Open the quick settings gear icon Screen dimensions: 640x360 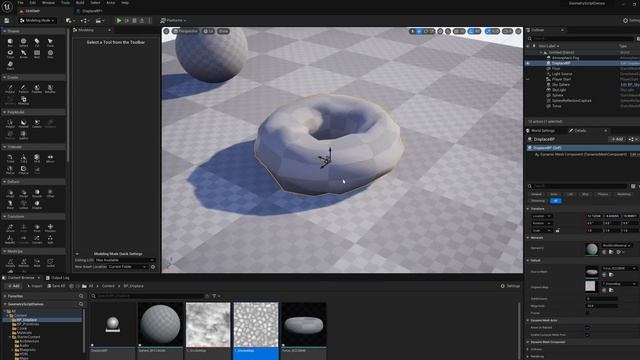point(153,267)
